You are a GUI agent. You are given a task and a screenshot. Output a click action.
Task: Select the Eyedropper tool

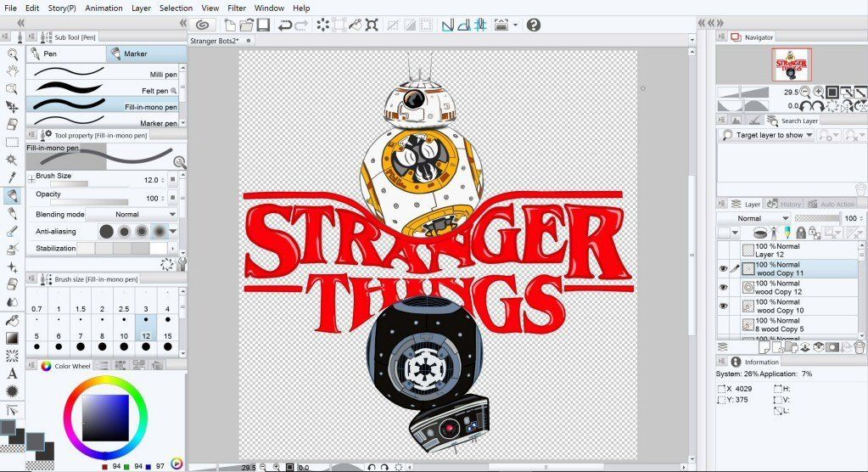[12, 177]
